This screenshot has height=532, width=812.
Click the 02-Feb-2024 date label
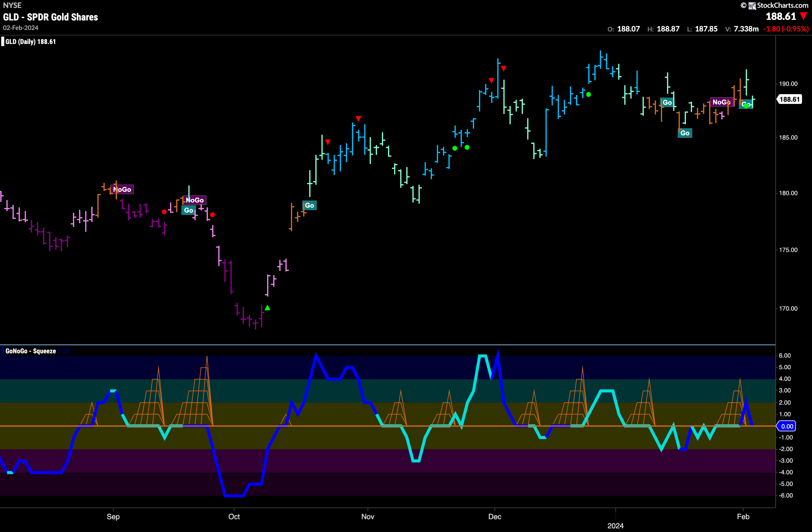coord(20,28)
